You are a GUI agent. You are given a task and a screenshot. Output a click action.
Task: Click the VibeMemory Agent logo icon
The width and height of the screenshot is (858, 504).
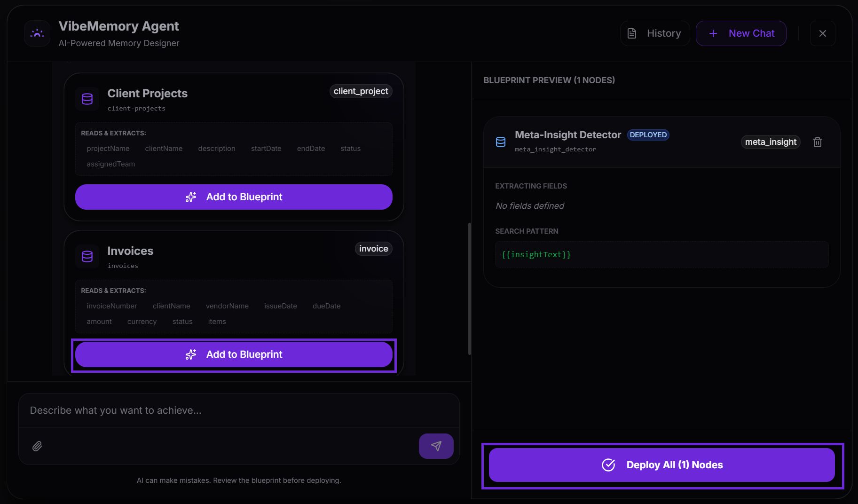pyautogui.click(x=37, y=33)
